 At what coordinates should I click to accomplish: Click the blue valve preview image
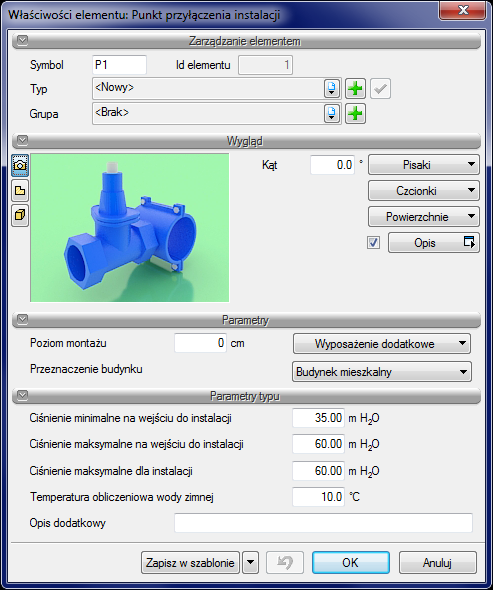129,228
